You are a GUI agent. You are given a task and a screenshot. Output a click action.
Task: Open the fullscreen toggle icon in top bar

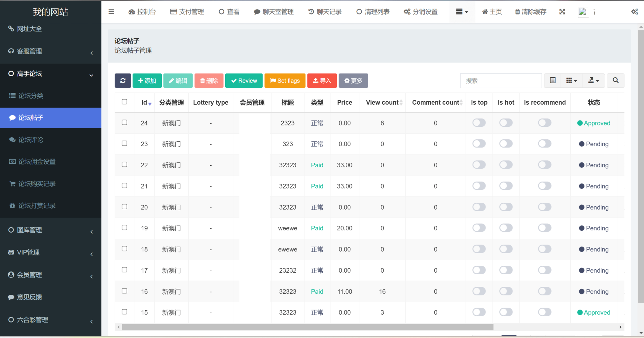pos(562,12)
